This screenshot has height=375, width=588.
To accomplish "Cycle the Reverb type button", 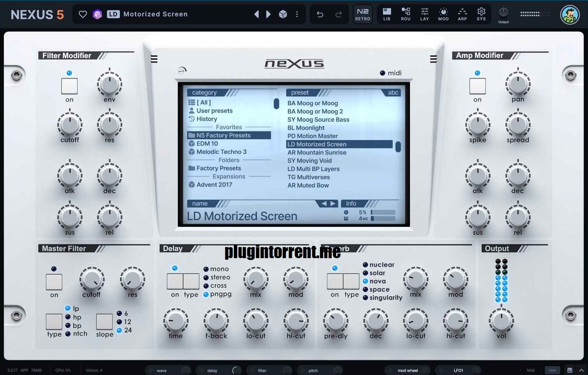I will click(351, 281).
